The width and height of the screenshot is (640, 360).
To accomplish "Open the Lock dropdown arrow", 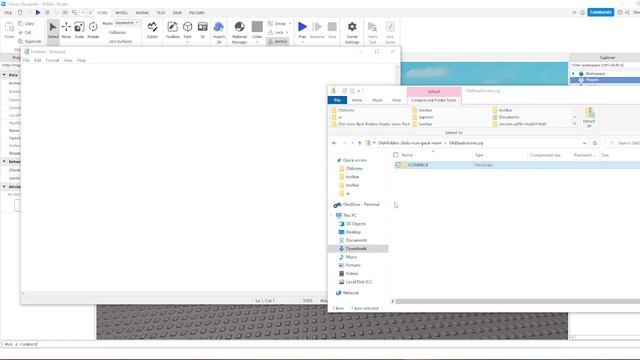I will [x=287, y=32].
